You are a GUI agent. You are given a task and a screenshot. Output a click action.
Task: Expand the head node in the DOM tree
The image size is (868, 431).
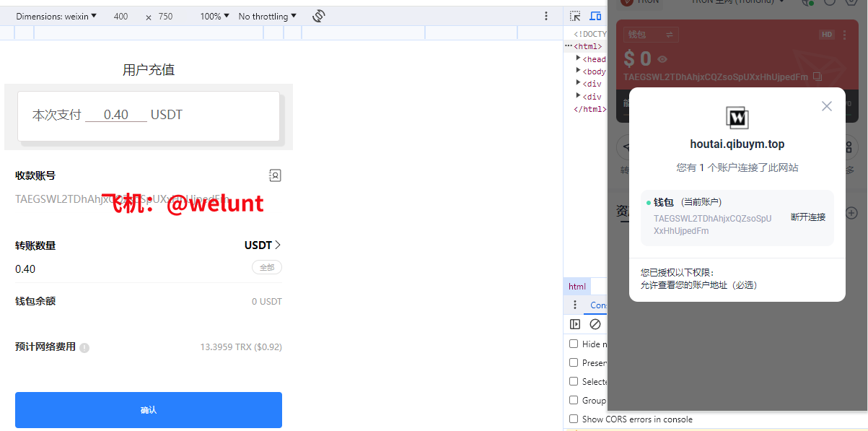(579, 58)
